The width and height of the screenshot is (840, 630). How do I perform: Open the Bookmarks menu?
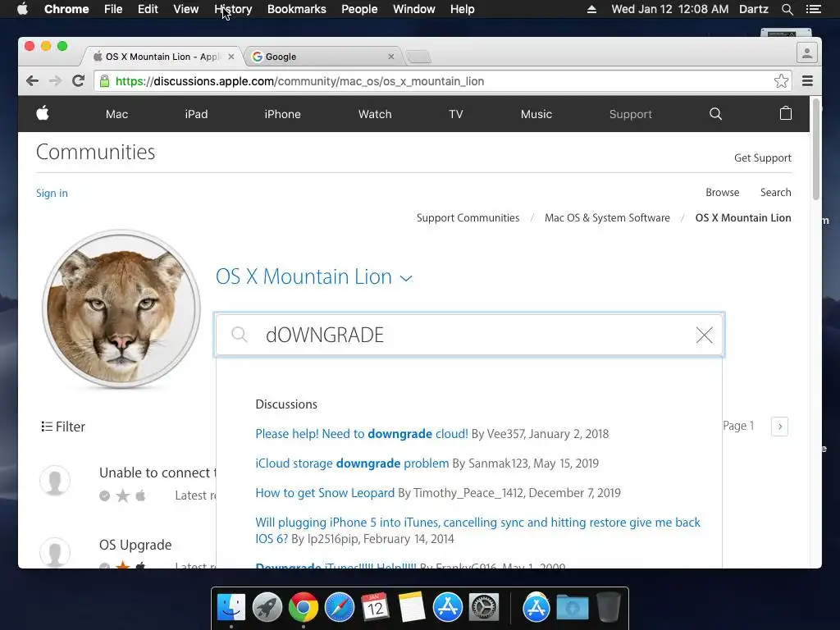(x=297, y=9)
